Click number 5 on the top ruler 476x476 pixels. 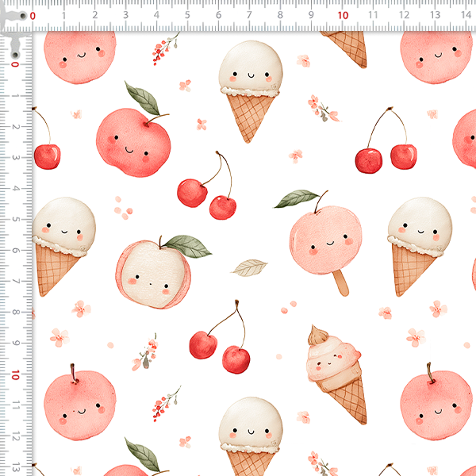point(187,15)
